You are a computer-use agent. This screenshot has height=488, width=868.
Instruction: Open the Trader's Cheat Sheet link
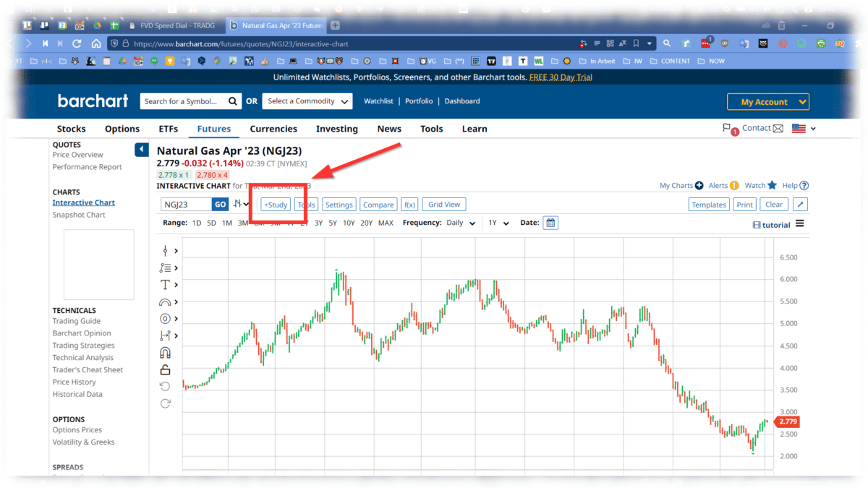88,369
